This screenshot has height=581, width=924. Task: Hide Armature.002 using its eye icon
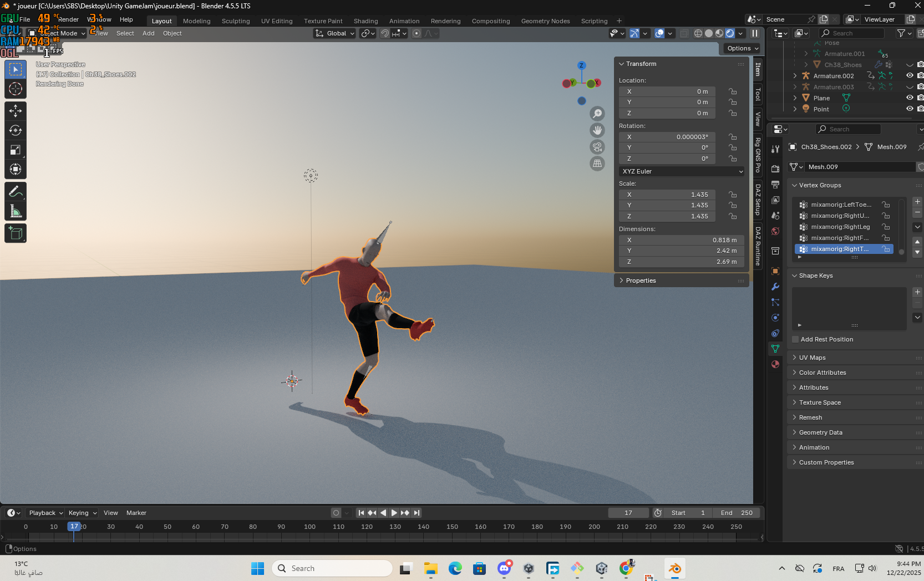(x=910, y=76)
